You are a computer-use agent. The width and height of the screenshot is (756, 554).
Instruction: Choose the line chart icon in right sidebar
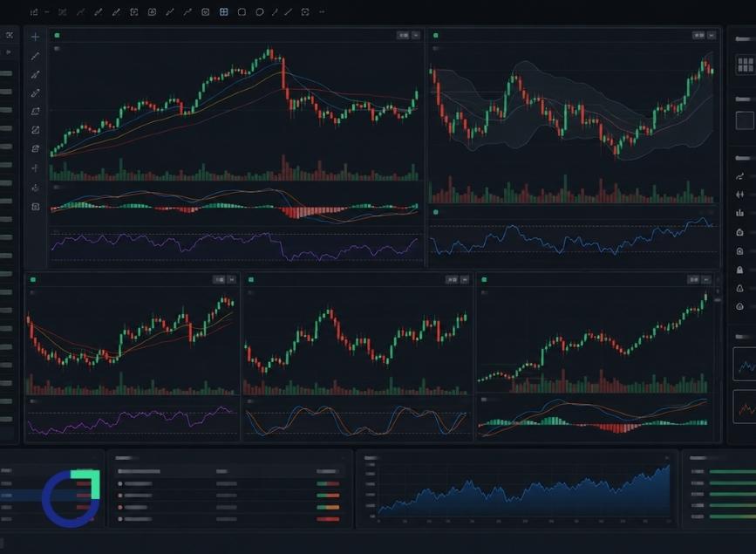click(x=739, y=176)
